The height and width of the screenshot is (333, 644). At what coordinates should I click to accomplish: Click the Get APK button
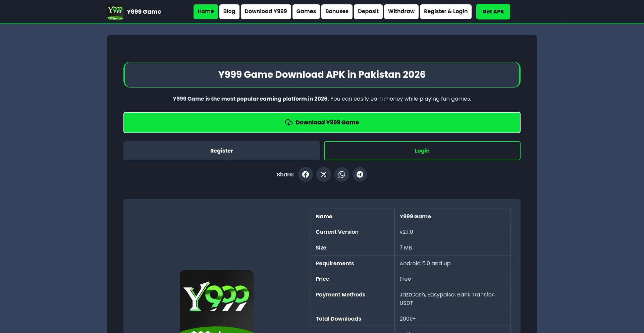click(x=493, y=12)
